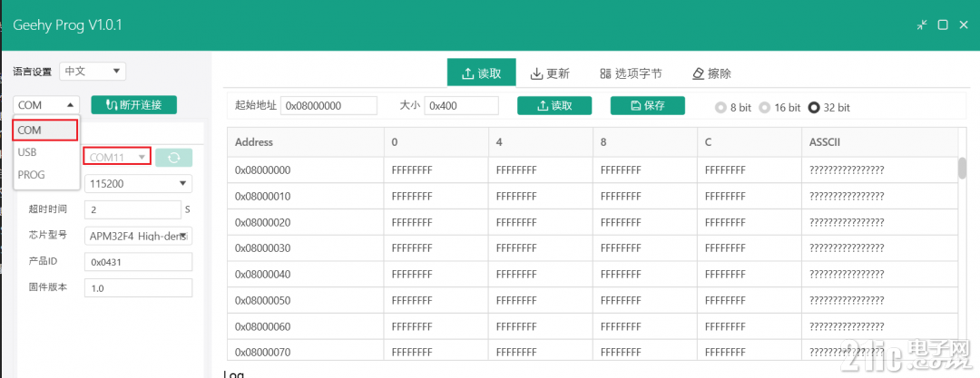Image resolution: width=980 pixels, height=378 pixels.
Task: Select the 0x08000040 address row cell
Action: click(306, 275)
